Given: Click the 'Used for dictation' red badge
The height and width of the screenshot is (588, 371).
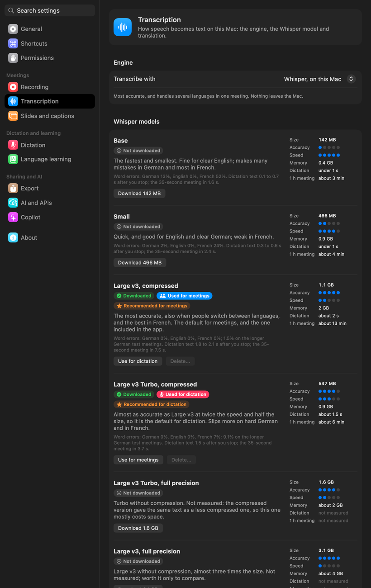Looking at the screenshot, I should point(183,394).
